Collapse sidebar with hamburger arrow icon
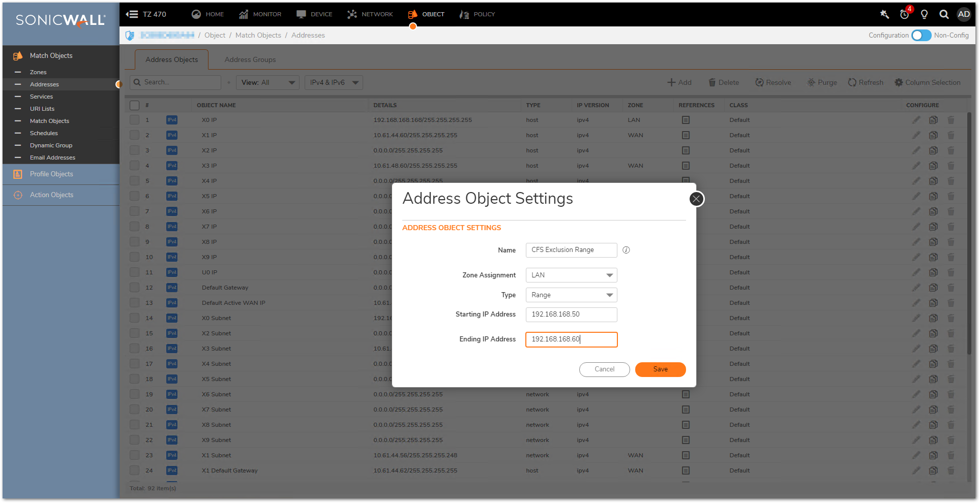 point(132,14)
